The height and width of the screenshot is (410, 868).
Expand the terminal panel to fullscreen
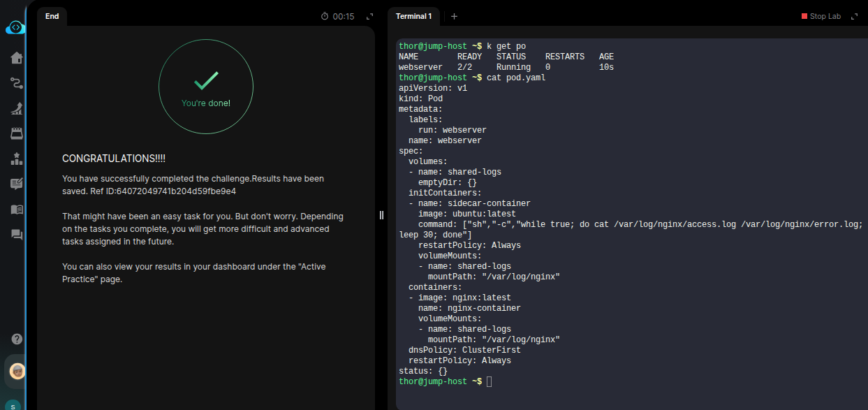[854, 16]
